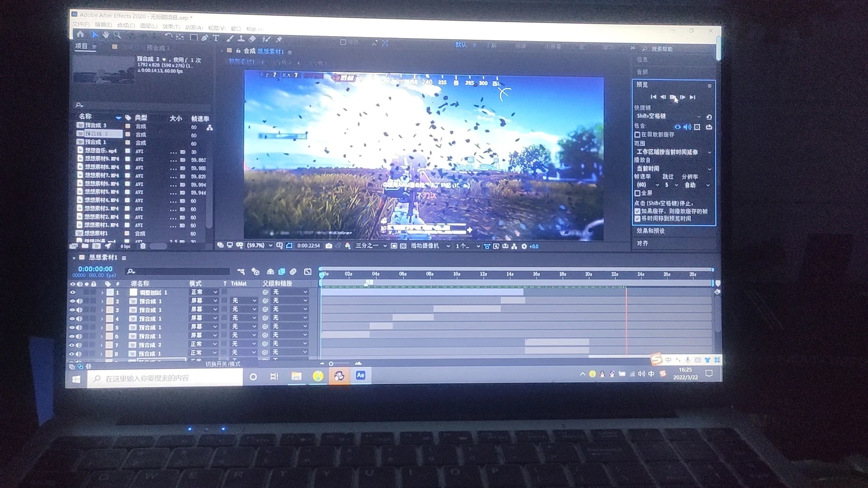The height and width of the screenshot is (488, 868).
Task: Open the 效果和预设 panel
Action: pos(651,231)
